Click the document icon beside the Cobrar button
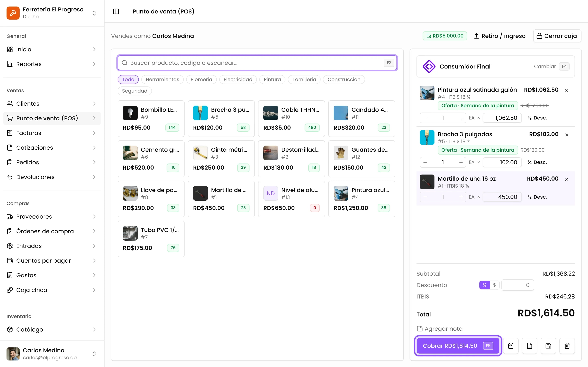The width and height of the screenshot is (588, 367). click(x=529, y=346)
